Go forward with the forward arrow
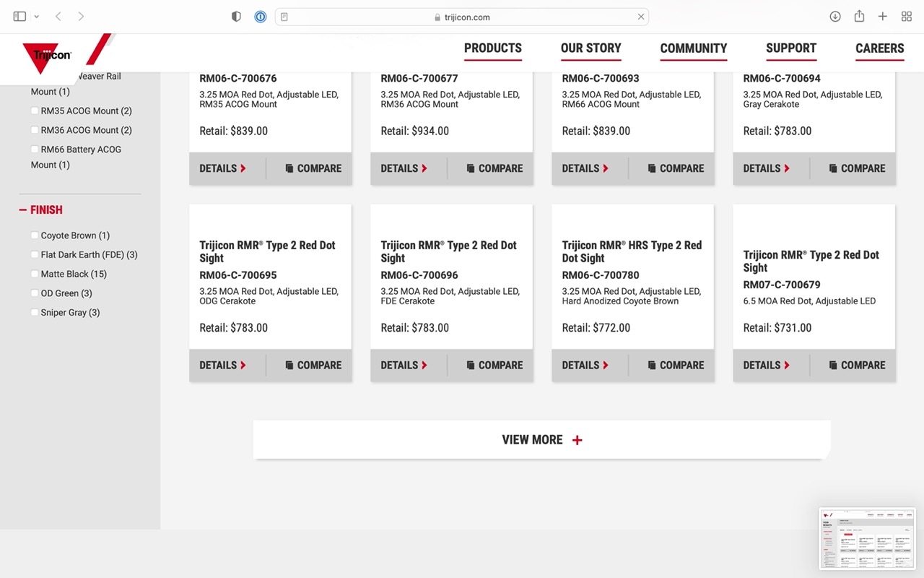 click(81, 17)
